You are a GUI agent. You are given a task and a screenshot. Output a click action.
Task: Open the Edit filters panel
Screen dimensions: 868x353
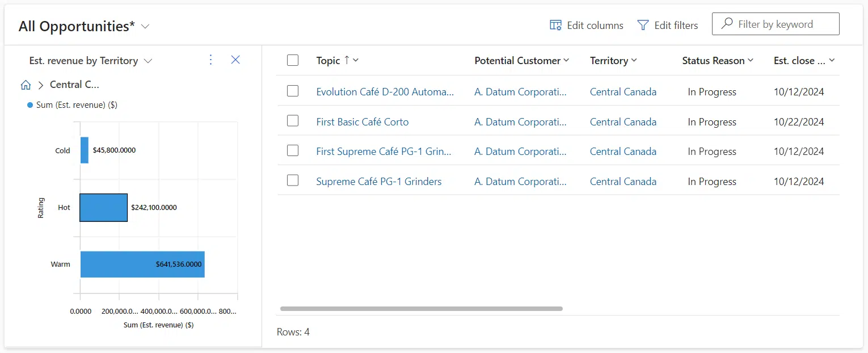(668, 25)
